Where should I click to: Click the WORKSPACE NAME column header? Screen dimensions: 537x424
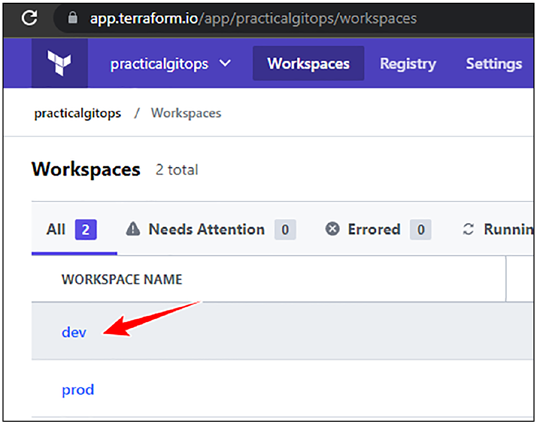[122, 279]
